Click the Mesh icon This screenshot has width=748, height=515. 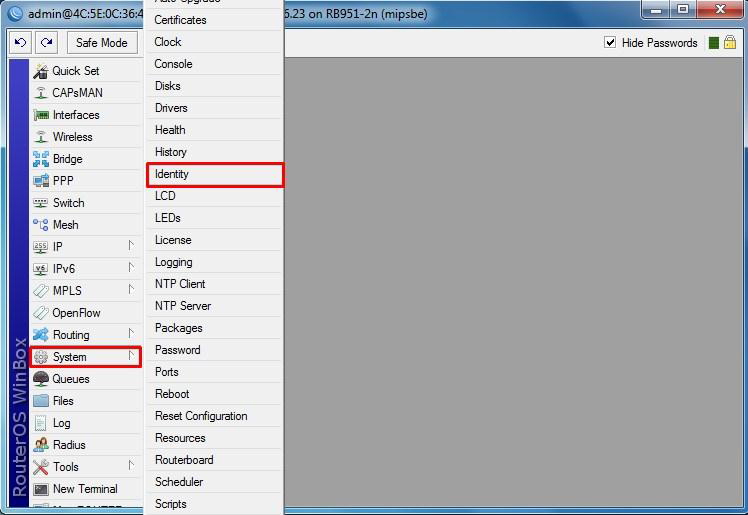click(x=41, y=225)
